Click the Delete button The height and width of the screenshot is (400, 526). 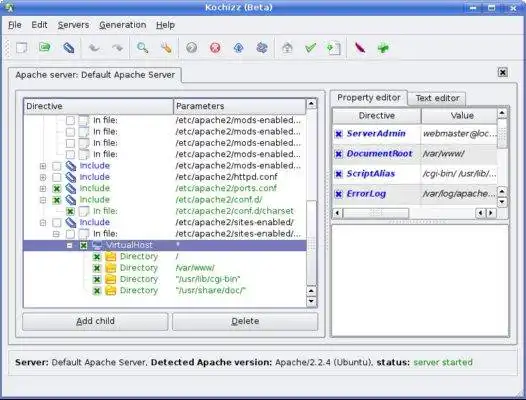[x=245, y=321]
